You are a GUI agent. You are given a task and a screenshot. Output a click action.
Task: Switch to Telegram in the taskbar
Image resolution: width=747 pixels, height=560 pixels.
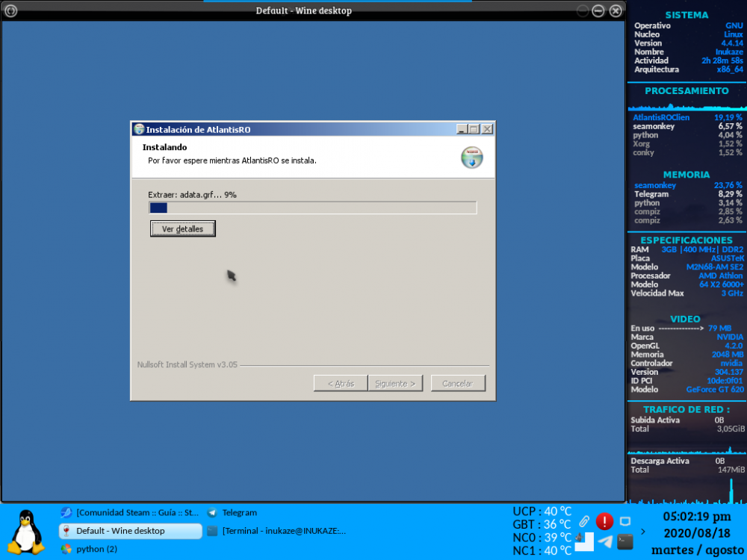(x=239, y=513)
